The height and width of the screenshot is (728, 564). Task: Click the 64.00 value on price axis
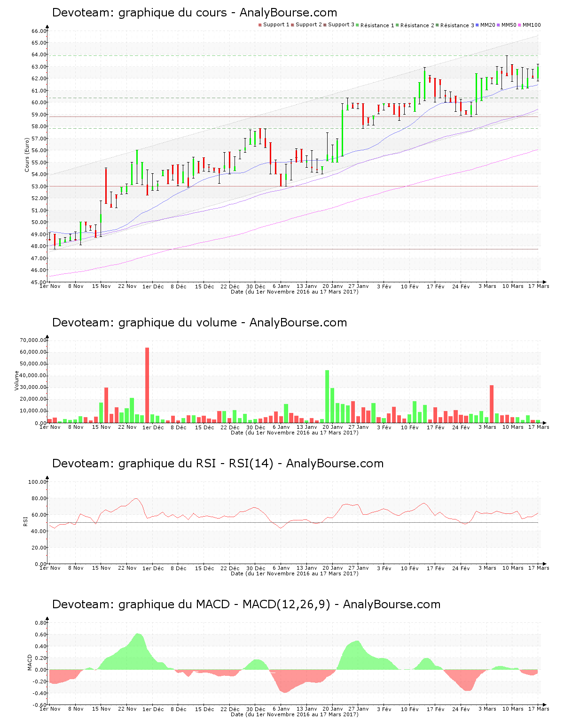[39, 54]
